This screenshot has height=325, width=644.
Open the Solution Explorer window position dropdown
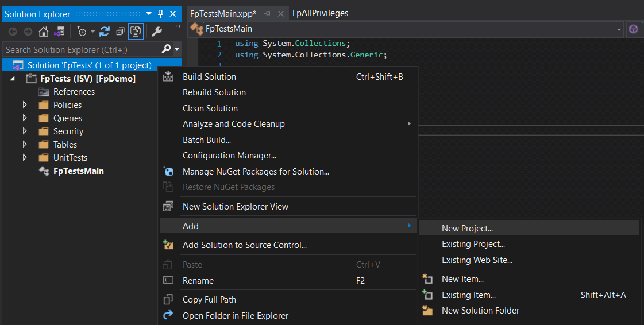[149, 14]
